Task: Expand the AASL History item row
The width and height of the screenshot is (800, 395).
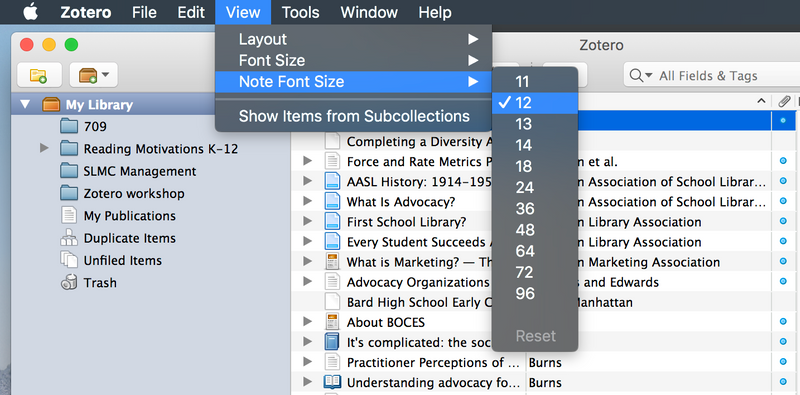Action: pyautogui.click(x=307, y=181)
